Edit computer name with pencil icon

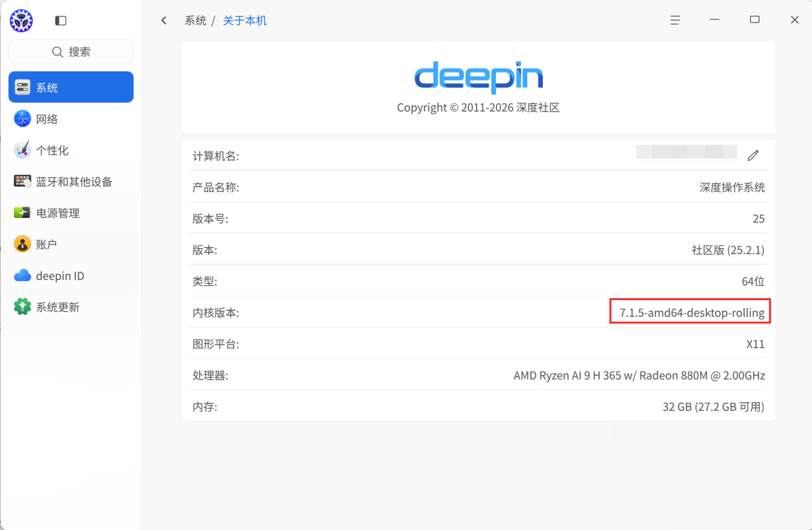(x=753, y=155)
